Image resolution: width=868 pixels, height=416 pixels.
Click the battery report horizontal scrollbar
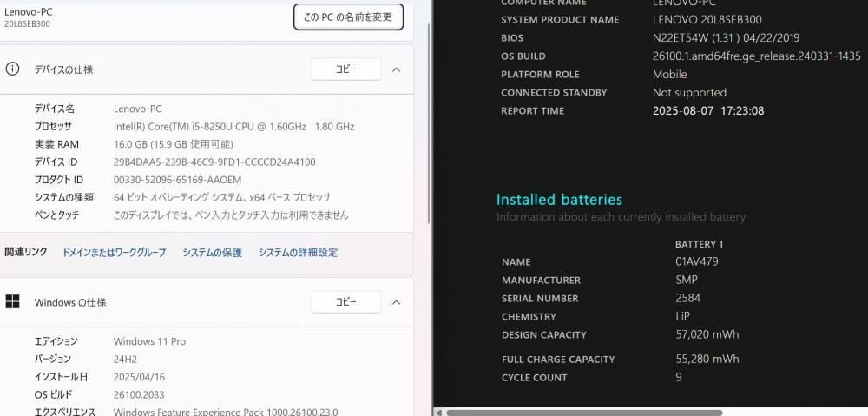click(584, 413)
